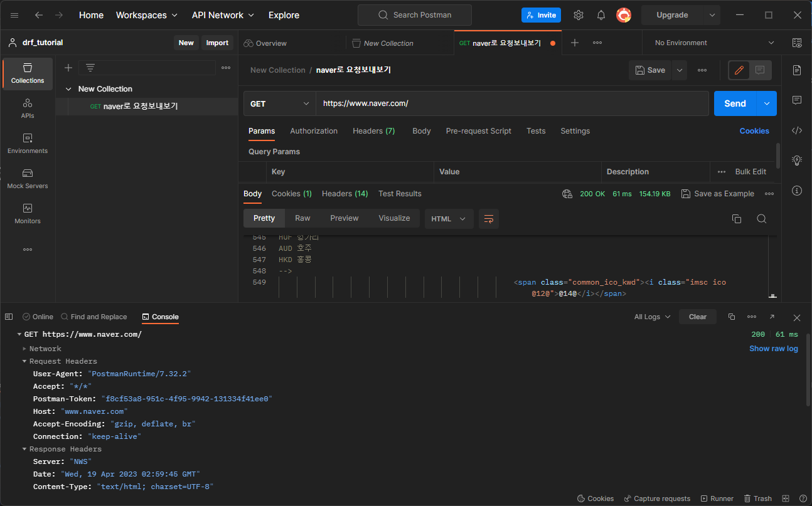Go back with the left arrow

pyautogui.click(x=39, y=15)
